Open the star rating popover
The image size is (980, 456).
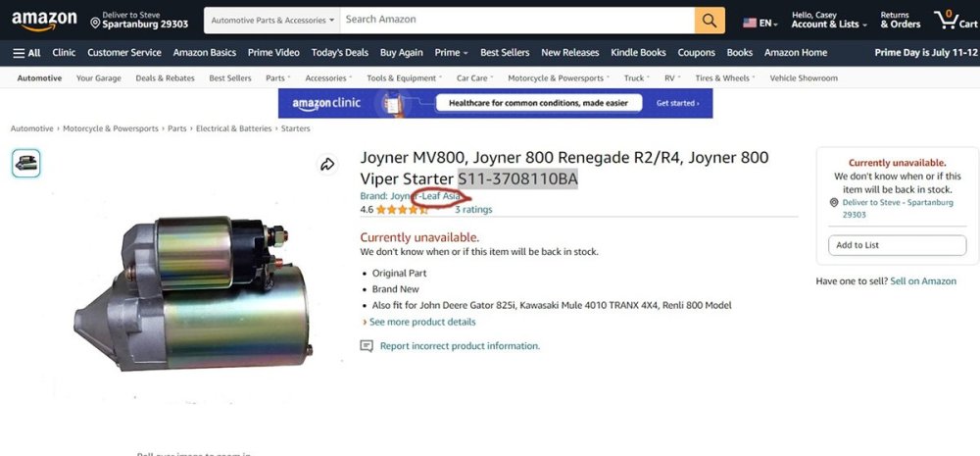[402, 210]
